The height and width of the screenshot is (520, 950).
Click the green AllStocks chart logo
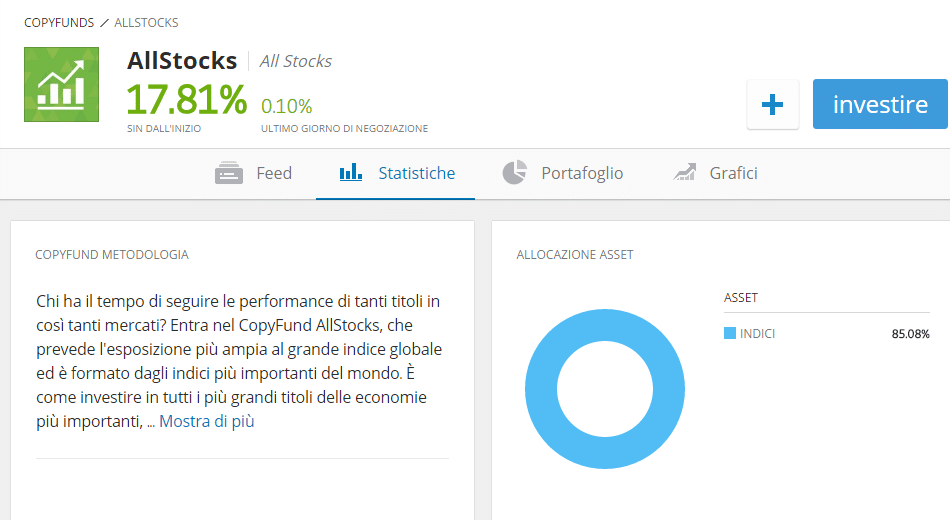click(x=61, y=84)
